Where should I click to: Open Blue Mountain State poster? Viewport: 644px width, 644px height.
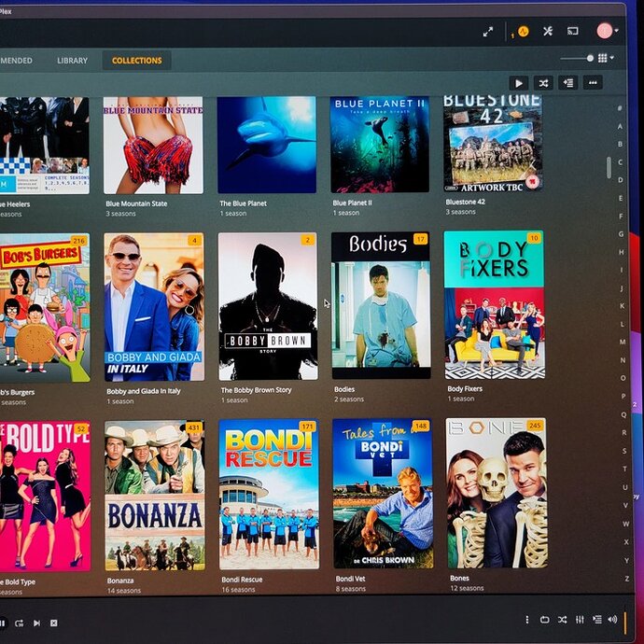153,145
